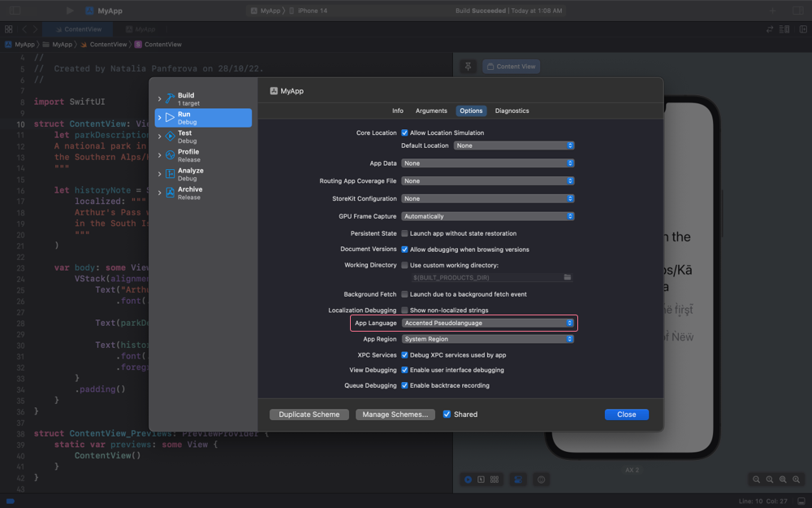Switch to the Info tab
This screenshot has width=812, height=508.
398,111
